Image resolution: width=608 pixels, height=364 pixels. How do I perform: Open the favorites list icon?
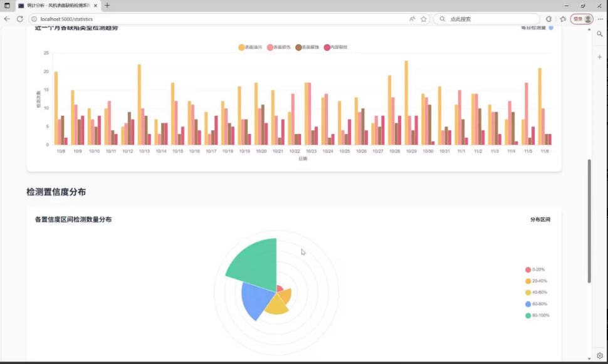pyautogui.click(x=563, y=19)
